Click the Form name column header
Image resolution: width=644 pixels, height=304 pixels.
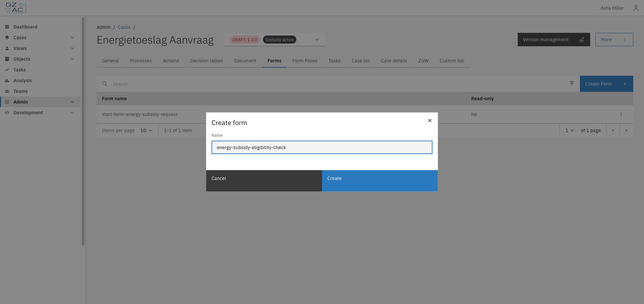coord(114,99)
